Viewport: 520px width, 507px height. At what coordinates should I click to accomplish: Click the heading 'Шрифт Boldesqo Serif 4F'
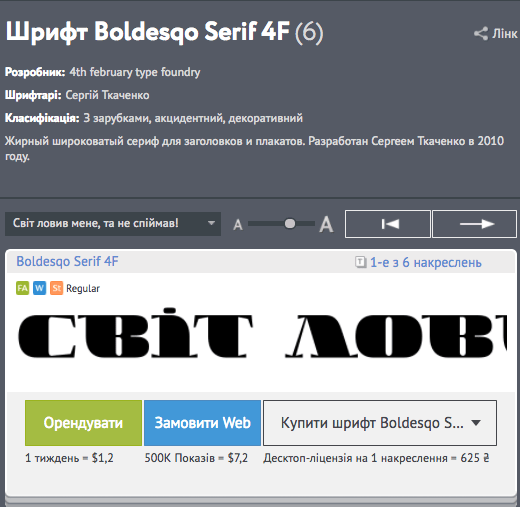click(148, 32)
